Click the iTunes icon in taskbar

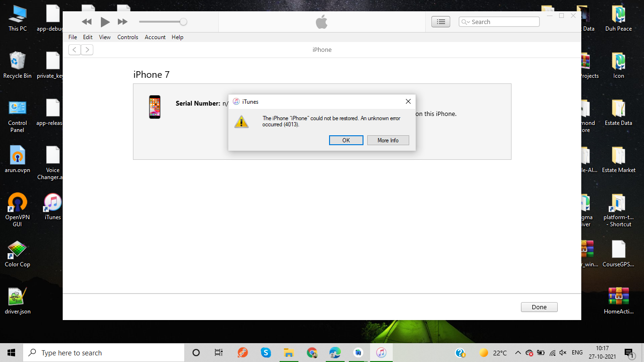click(381, 353)
